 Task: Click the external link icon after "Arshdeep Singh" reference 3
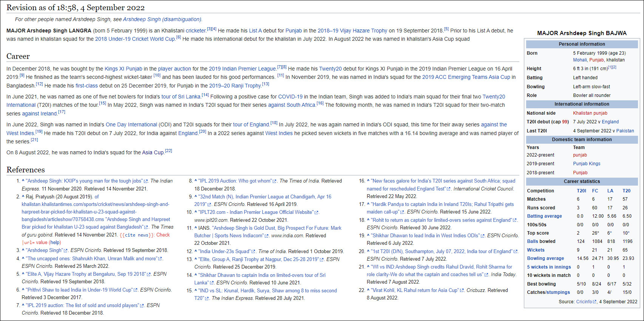(x=66, y=250)
